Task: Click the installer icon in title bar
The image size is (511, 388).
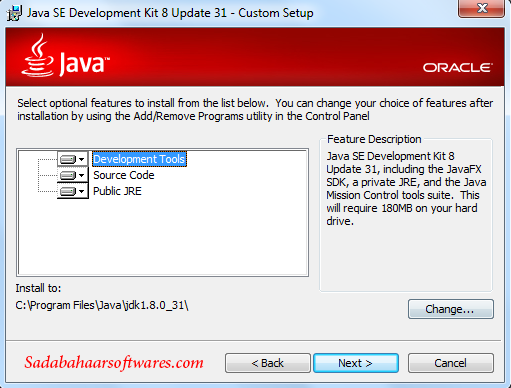Action: click(15, 13)
